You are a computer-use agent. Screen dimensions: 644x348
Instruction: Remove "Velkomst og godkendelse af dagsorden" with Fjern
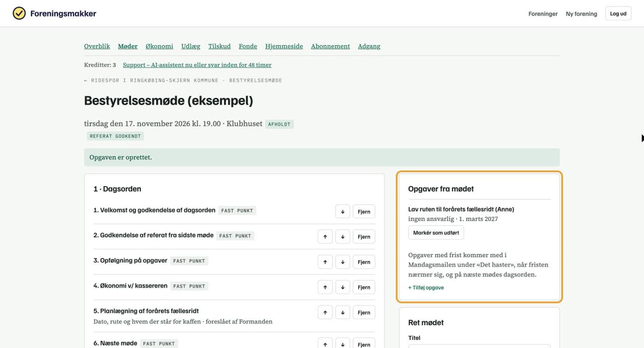(364, 212)
